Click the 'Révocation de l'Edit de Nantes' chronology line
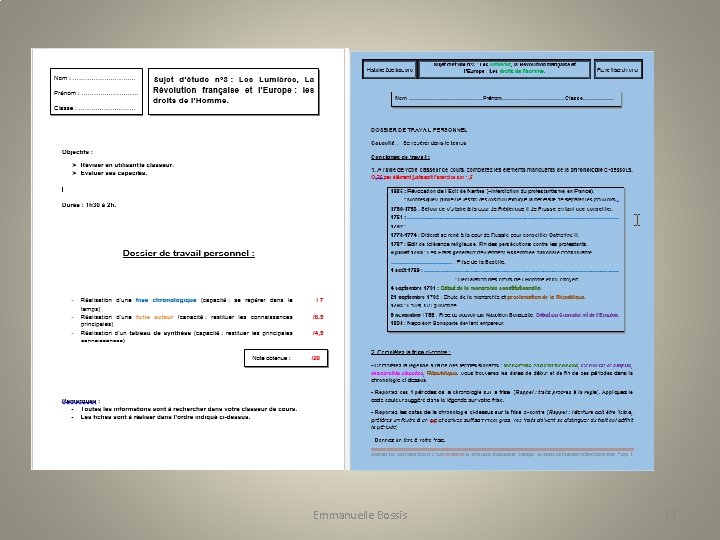This screenshot has height=540, width=720. pyautogui.click(x=492, y=191)
